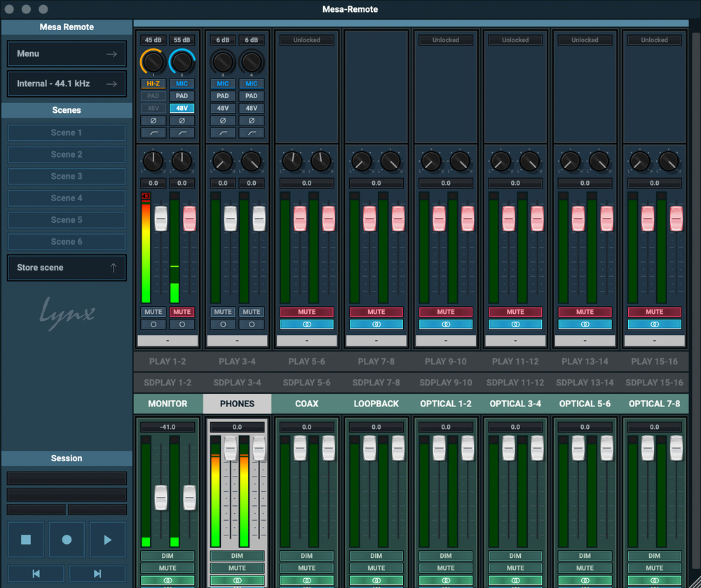
Task: Skip to previous track in Session
Action: pos(36,574)
